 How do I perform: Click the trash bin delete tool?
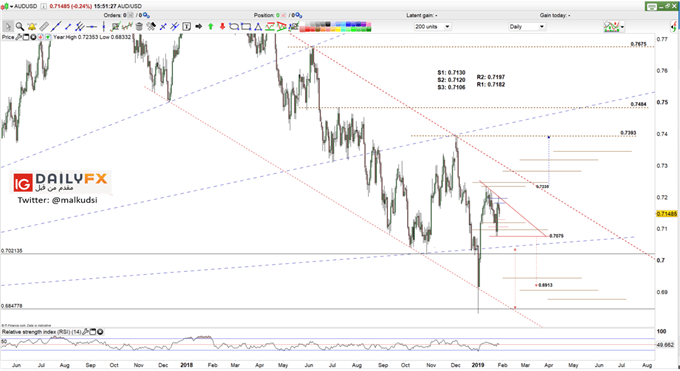[139, 26]
